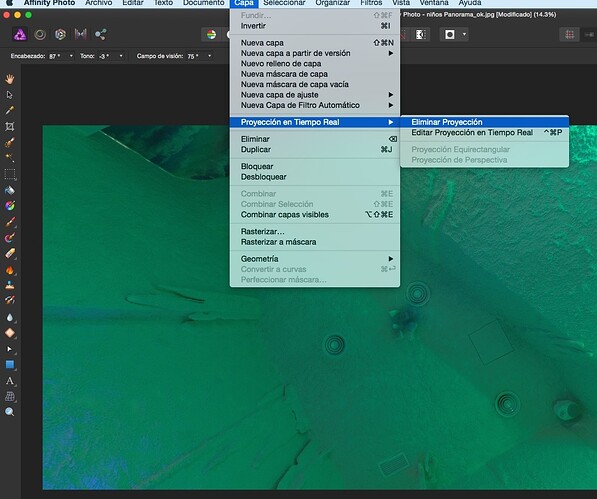Screen dimensions: 597x499
Task: Select 'Duplicar' in the Capa menu
Action: point(314,150)
